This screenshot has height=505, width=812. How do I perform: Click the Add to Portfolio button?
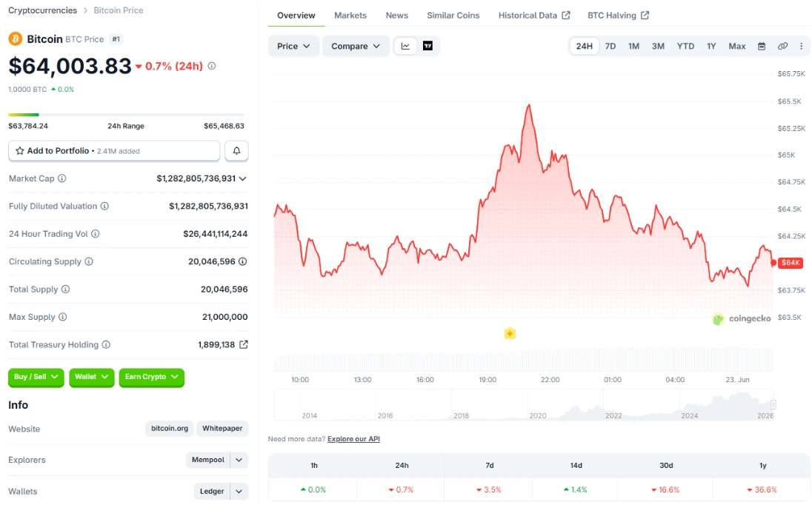coord(114,150)
